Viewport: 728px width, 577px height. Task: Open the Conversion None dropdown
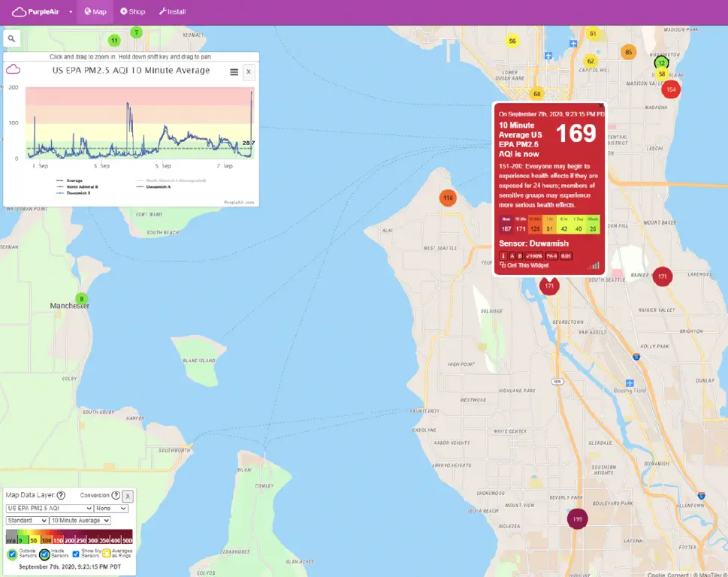click(111, 509)
